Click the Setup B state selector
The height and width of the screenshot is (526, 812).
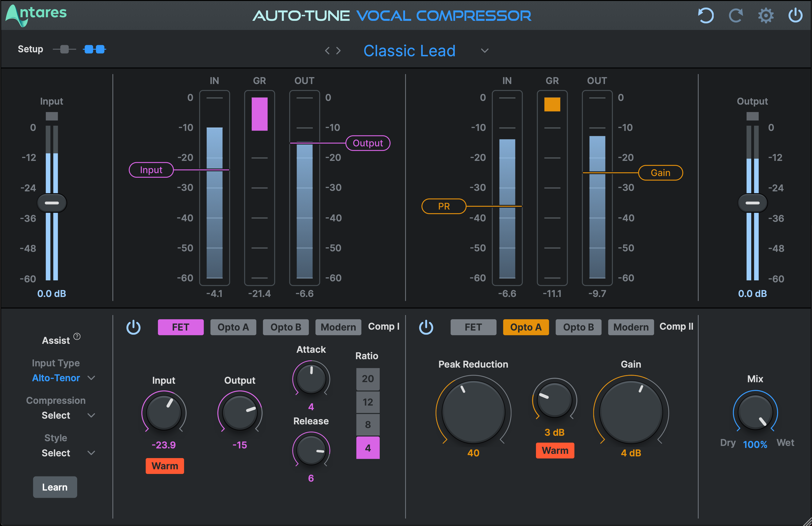94,49
